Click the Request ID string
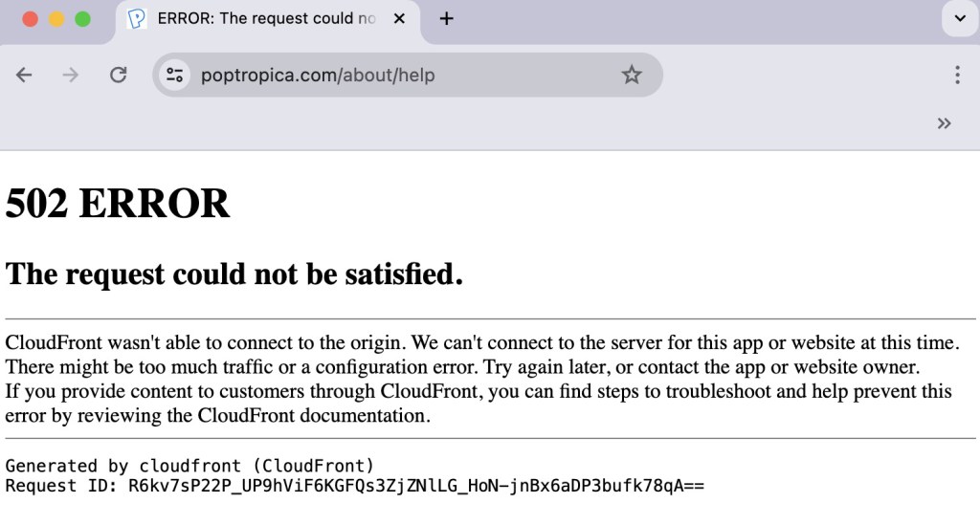Image resolution: width=980 pixels, height=525 pixels. tap(415, 486)
